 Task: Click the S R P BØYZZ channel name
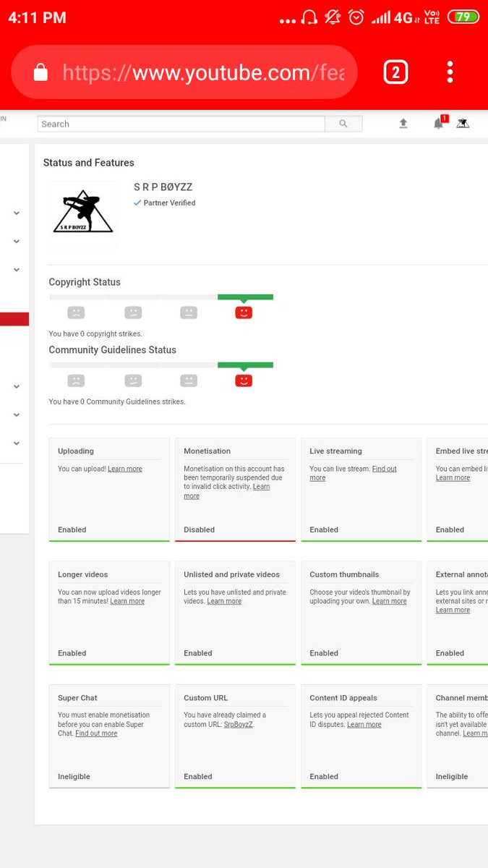pyautogui.click(x=163, y=187)
